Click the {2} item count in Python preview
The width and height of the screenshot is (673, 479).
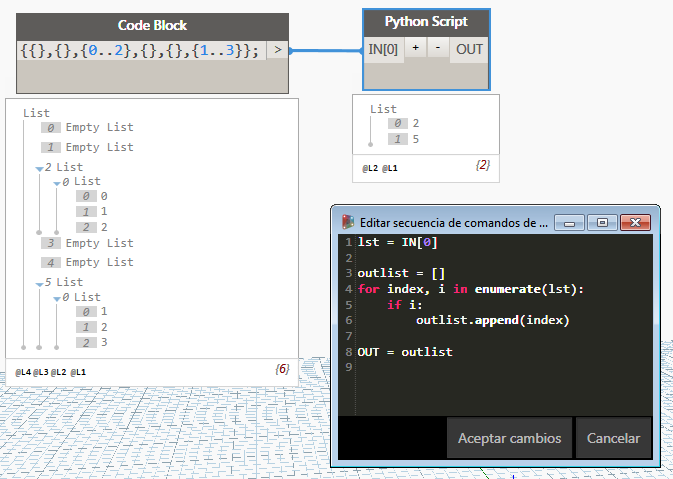[x=483, y=165]
